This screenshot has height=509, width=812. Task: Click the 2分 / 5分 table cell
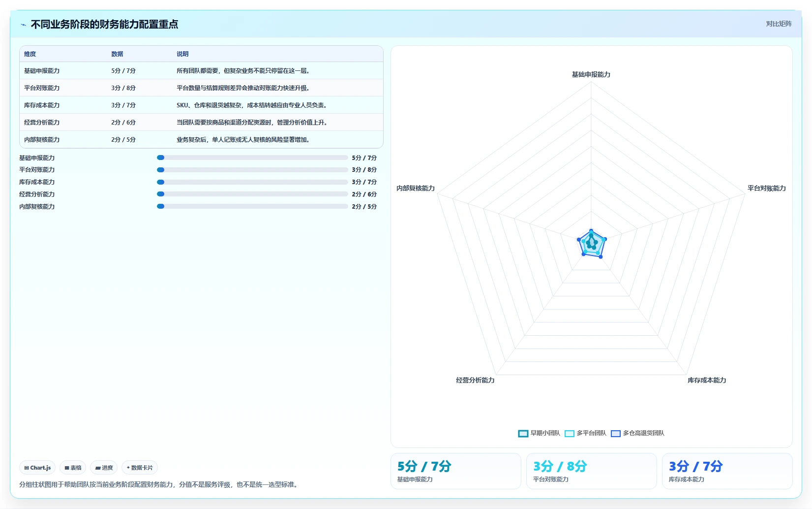pyautogui.click(x=123, y=140)
